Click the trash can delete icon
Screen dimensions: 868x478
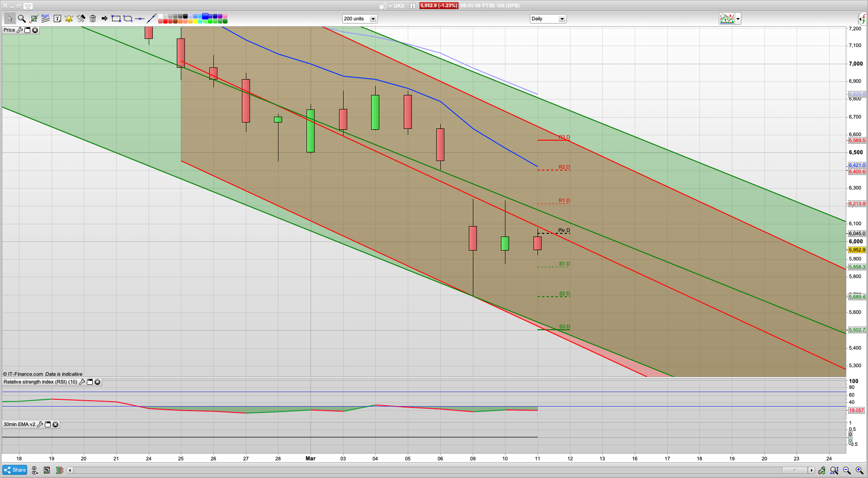tap(93, 19)
